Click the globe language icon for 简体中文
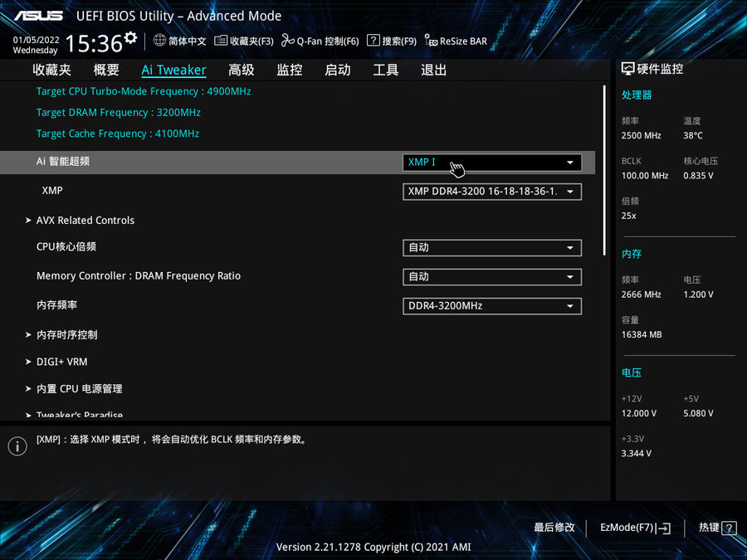This screenshot has height=560, width=747. 159,41
